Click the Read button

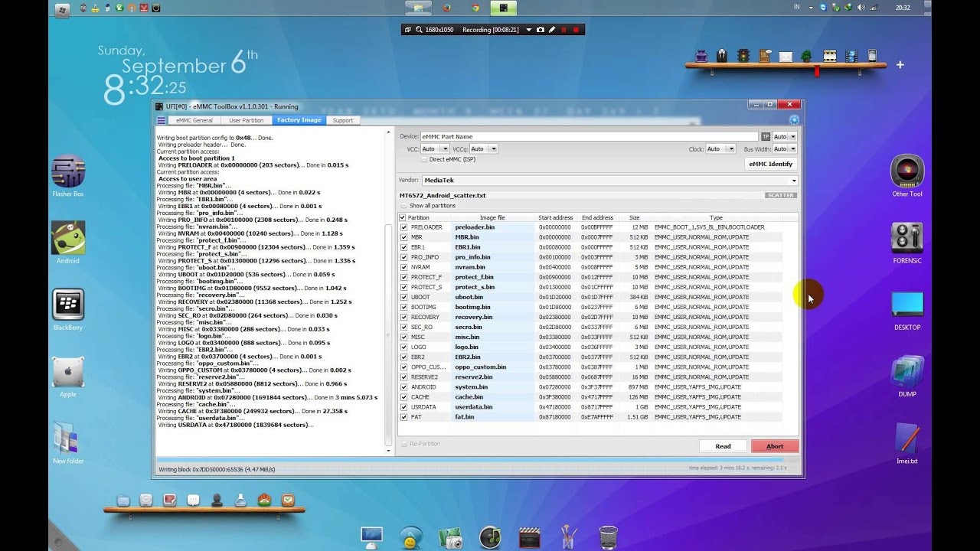tap(723, 446)
